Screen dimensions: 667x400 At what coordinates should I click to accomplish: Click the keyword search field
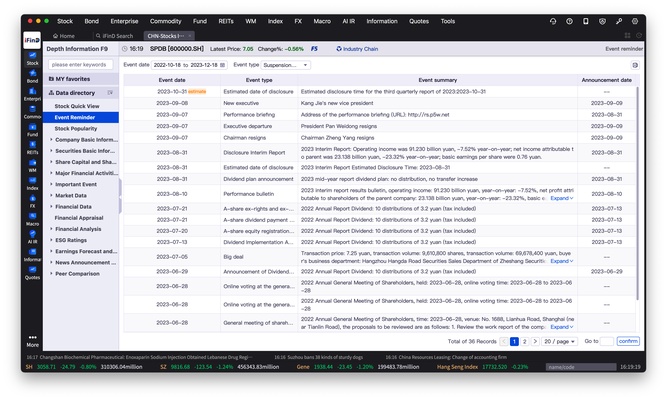(x=80, y=65)
